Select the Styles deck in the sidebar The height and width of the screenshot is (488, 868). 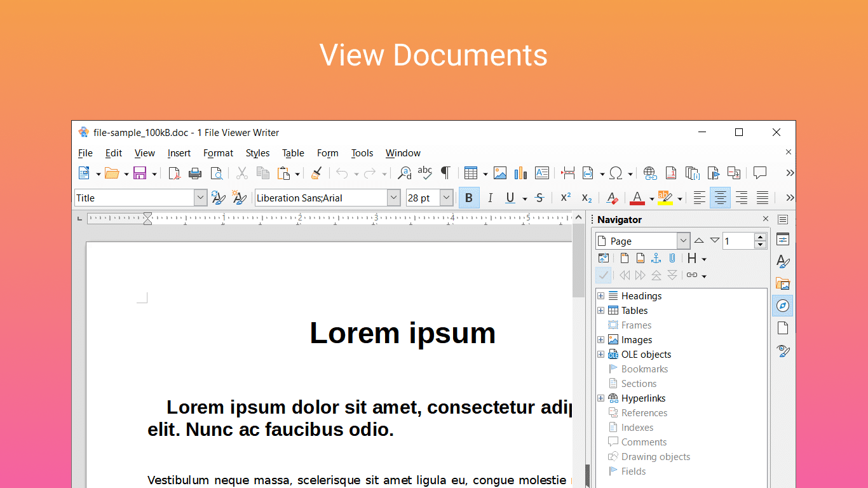click(x=783, y=261)
